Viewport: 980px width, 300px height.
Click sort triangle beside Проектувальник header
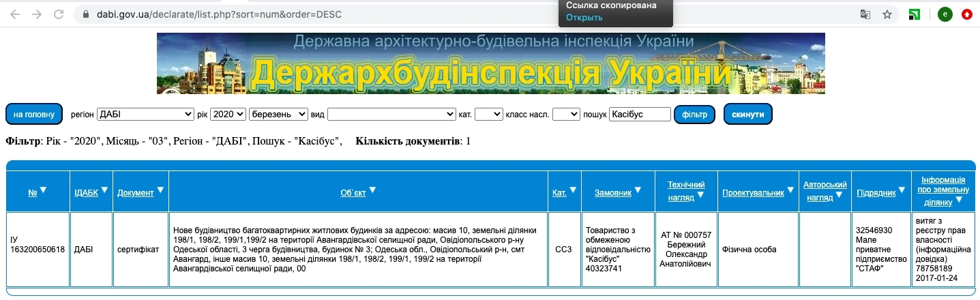click(x=790, y=190)
